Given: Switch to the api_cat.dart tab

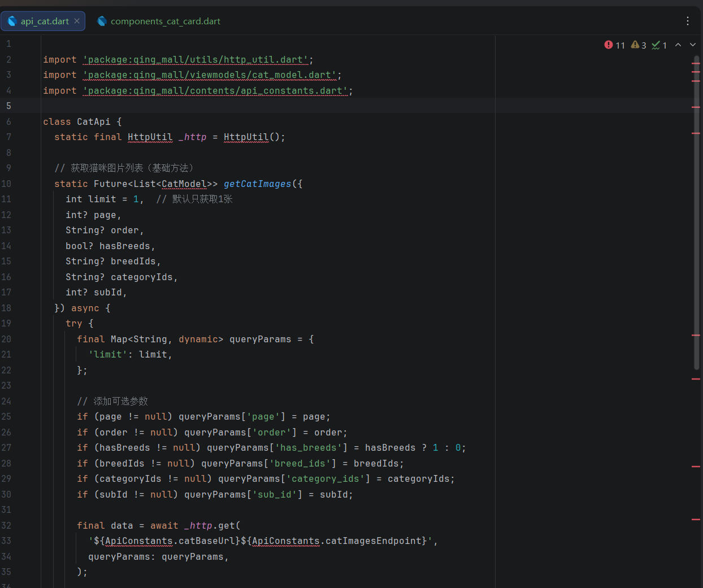Looking at the screenshot, I should 44,21.
